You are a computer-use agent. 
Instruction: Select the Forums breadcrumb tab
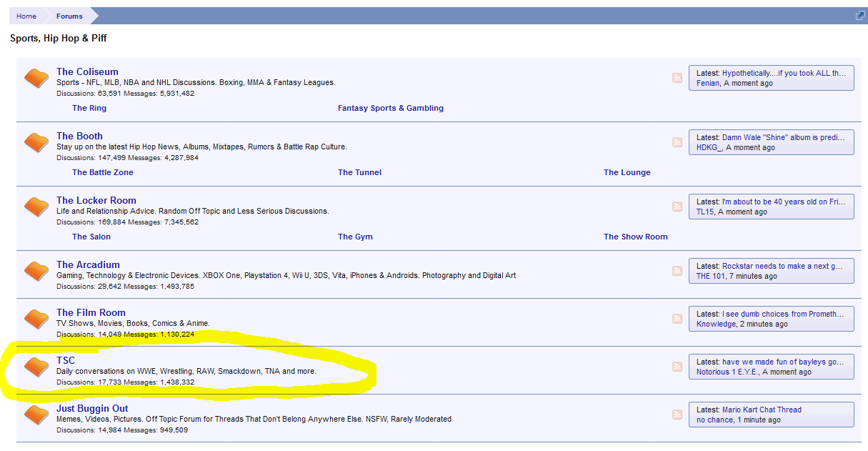tap(69, 16)
